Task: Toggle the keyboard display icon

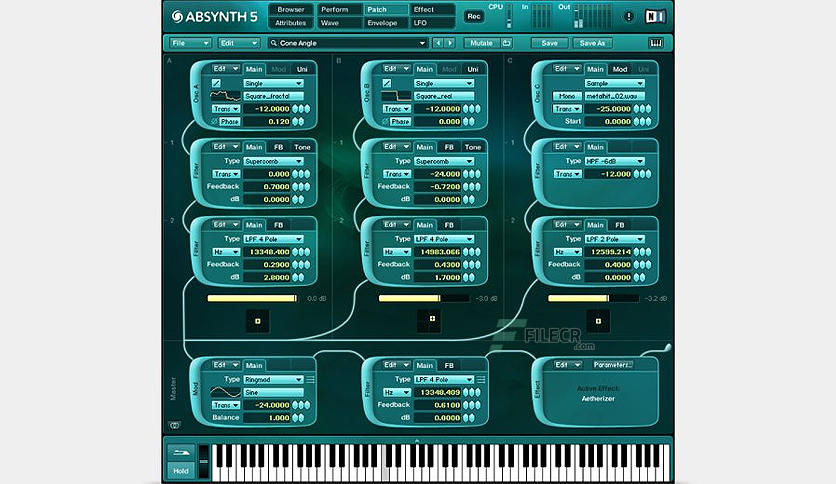Action: coord(656,43)
